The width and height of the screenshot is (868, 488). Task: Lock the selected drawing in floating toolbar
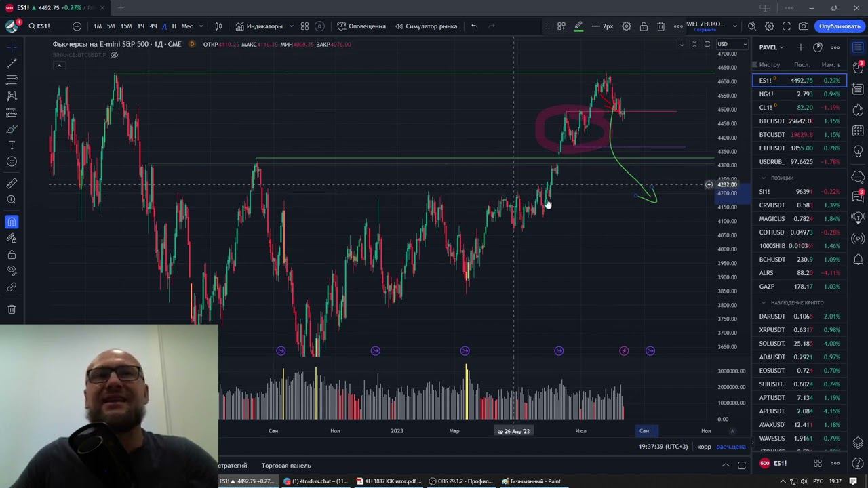(x=643, y=26)
